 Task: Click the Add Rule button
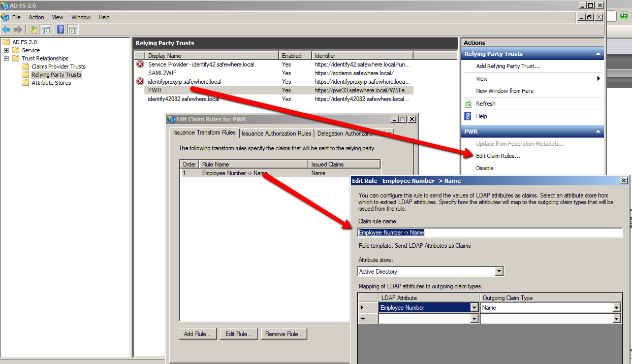pyautogui.click(x=198, y=334)
